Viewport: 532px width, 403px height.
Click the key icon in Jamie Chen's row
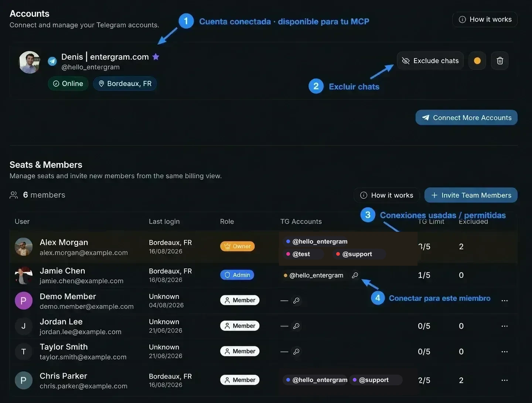pos(355,275)
